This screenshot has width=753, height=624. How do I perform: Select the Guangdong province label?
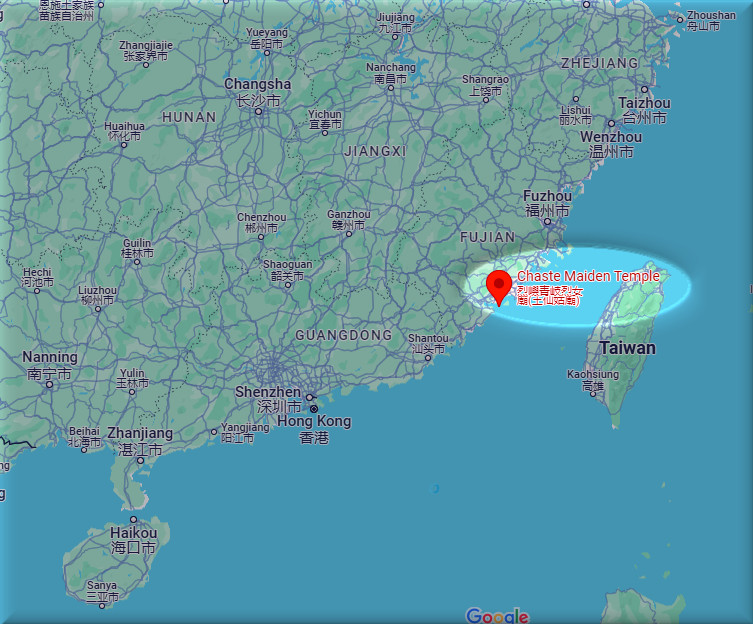tap(343, 334)
